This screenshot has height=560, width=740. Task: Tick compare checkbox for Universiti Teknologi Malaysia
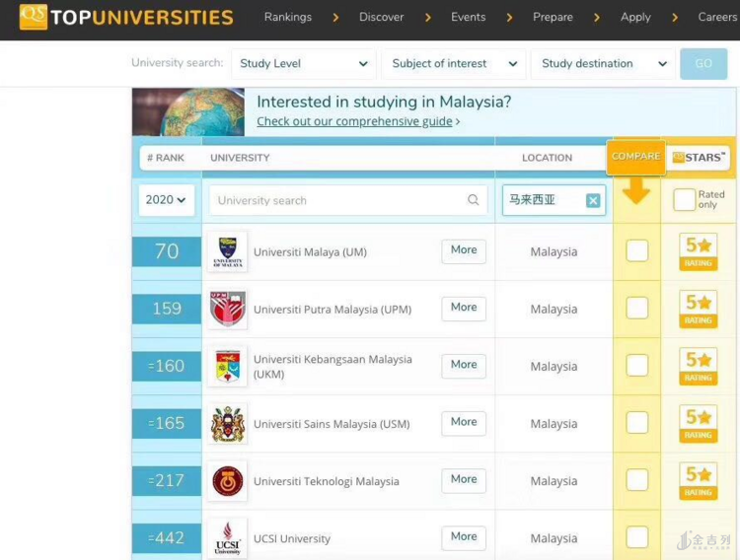636,480
